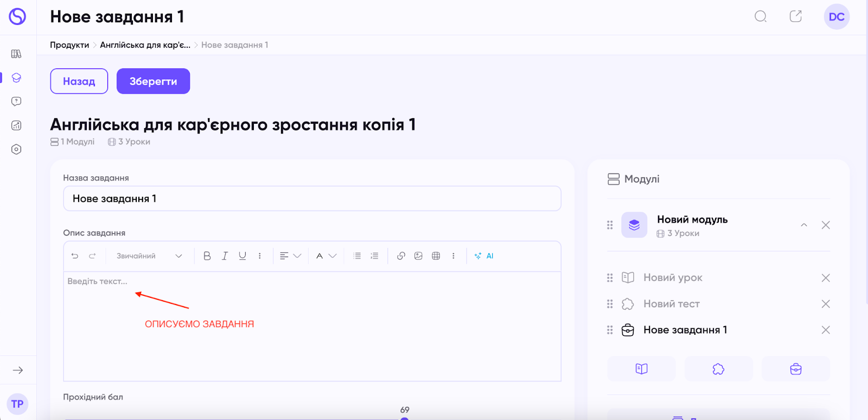Go to Продукти breadcrumb
The height and width of the screenshot is (420, 868).
click(69, 45)
